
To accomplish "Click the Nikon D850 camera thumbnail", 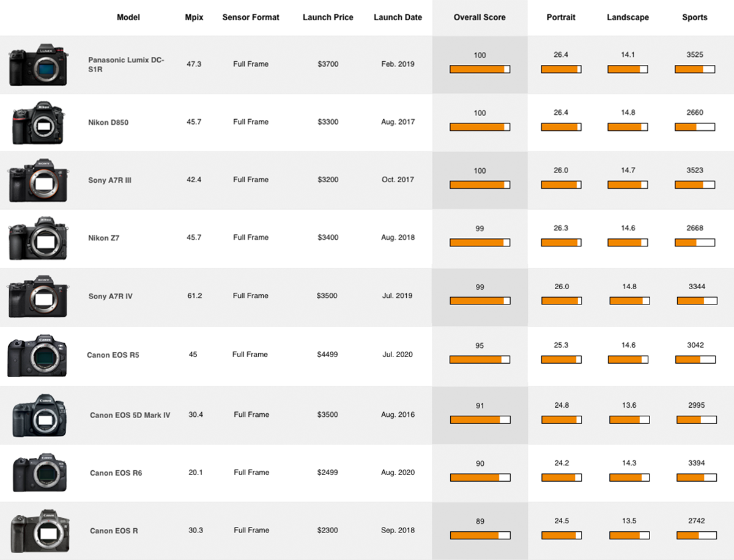I will tap(38, 122).
